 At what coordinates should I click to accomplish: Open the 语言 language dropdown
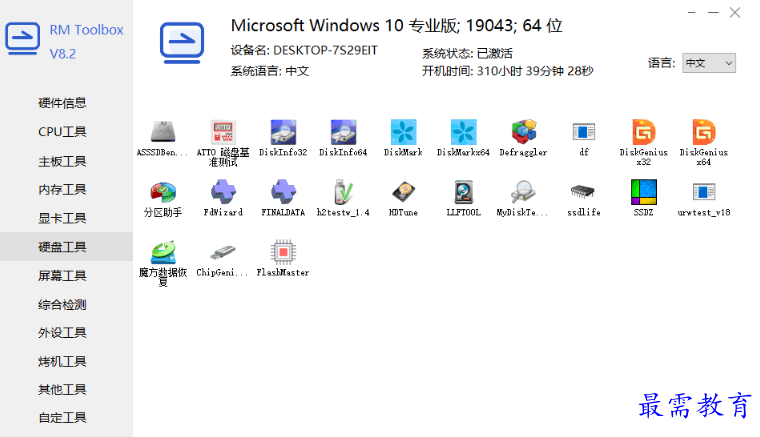[709, 63]
